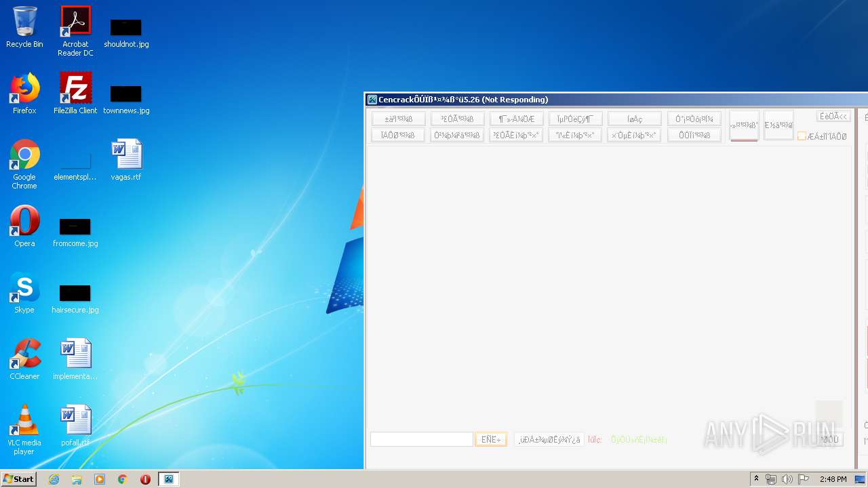Select the underlined tall tab in Cencrack
The width and height of the screenshot is (868, 488).
coord(744,125)
